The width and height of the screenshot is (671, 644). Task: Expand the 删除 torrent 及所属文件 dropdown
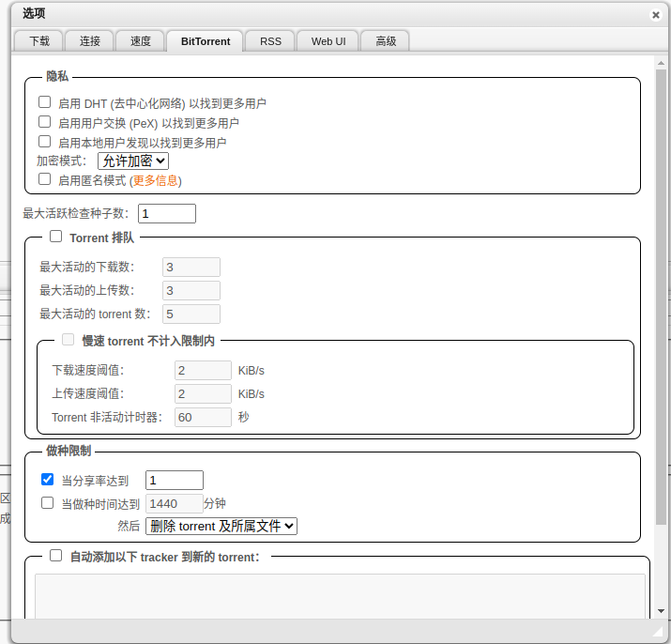click(x=221, y=526)
